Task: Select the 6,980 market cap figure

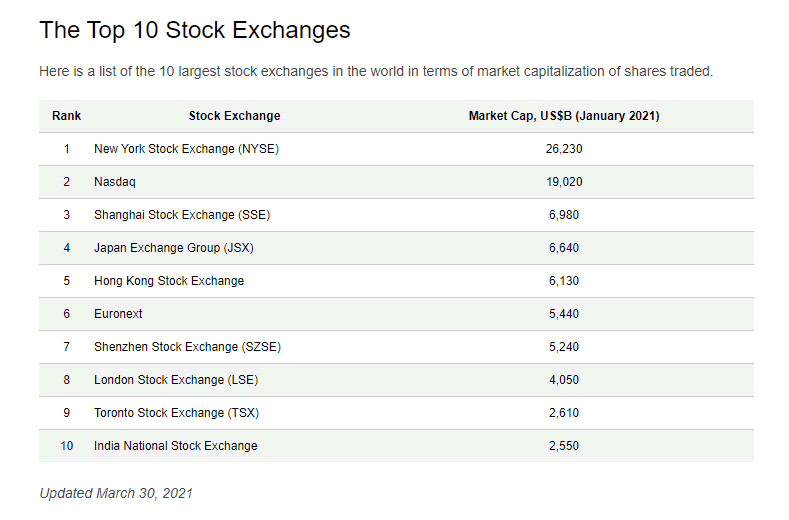Action: pyautogui.click(x=564, y=215)
